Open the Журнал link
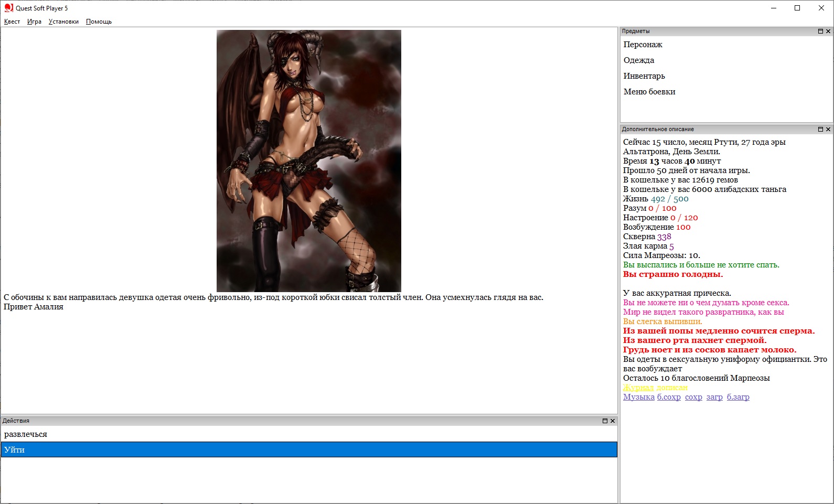 [638, 388]
